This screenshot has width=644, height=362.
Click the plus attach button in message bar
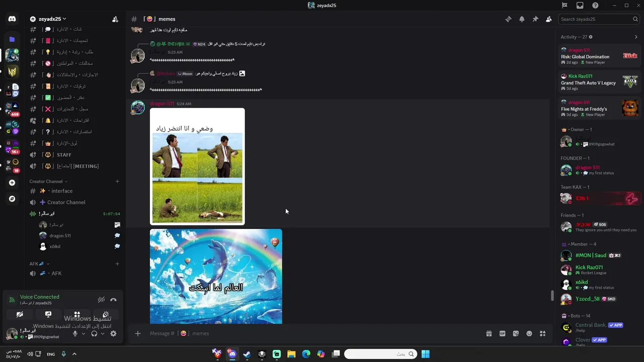point(138,333)
